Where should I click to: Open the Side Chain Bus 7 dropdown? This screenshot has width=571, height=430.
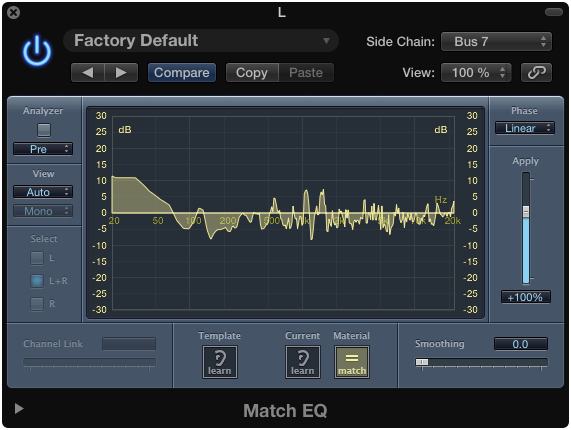tap(496, 42)
